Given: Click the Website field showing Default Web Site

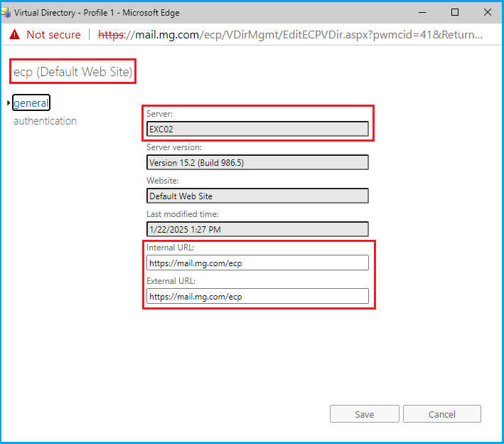Looking at the screenshot, I should (x=257, y=196).
